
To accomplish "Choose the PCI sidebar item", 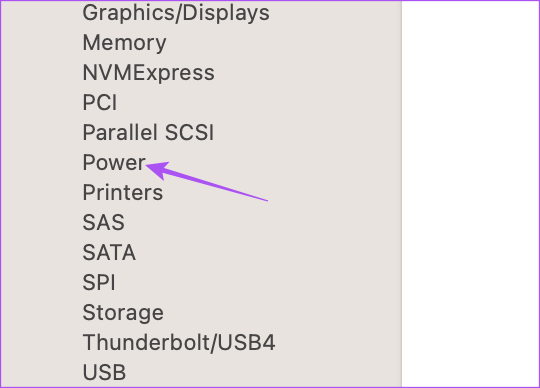I will [100, 103].
